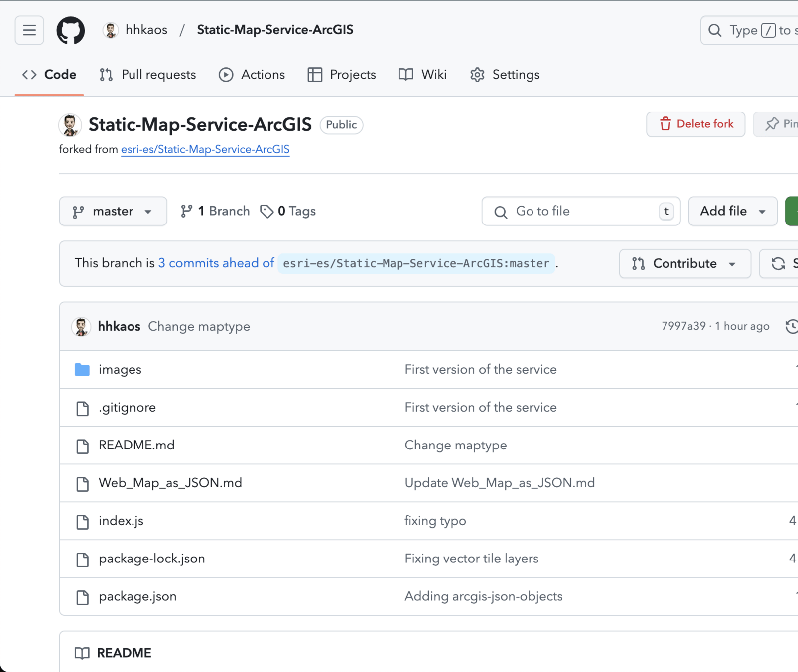This screenshot has width=798, height=672.
Task: Click the README heading tab
Action: click(x=113, y=653)
